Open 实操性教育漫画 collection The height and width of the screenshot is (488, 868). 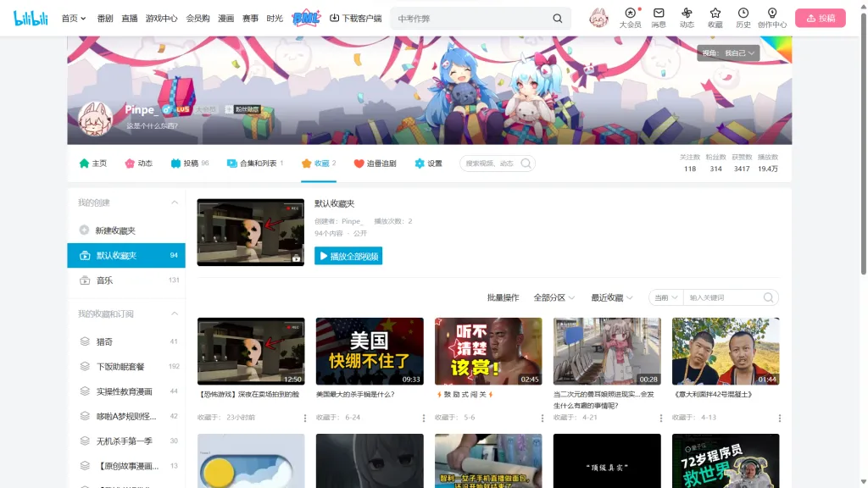click(126, 391)
